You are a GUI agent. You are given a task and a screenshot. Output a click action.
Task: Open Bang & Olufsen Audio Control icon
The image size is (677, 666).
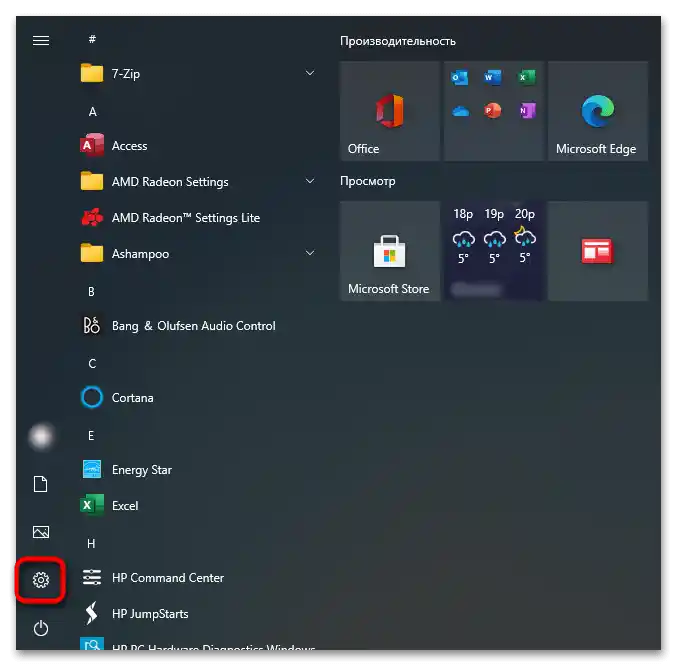tap(92, 325)
